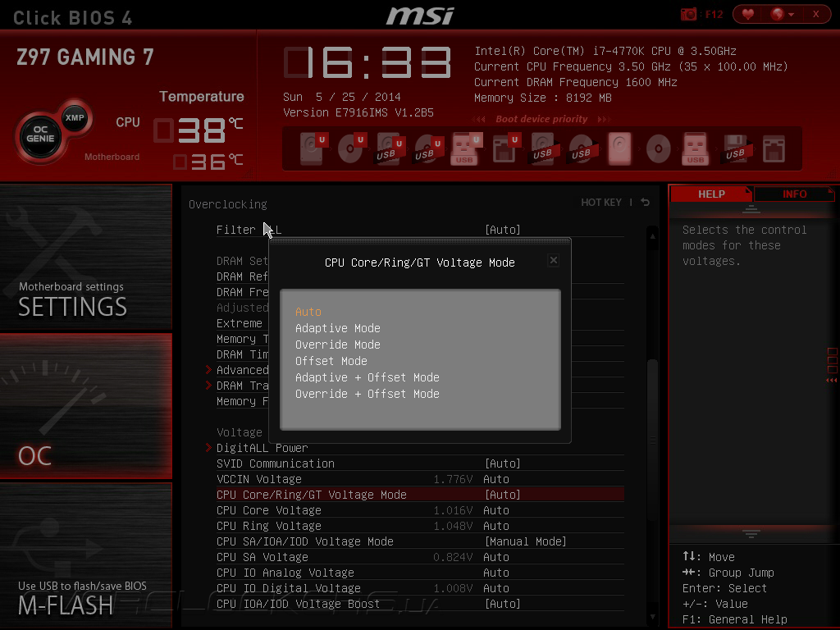The width and height of the screenshot is (840, 630).
Task: Switch to the INFO tab
Action: click(x=794, y=194)
